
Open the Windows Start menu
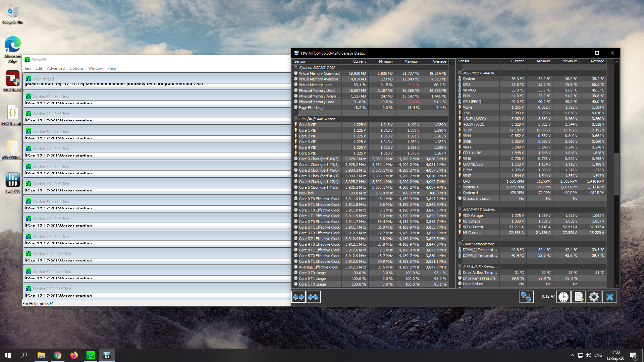point(8,355)
